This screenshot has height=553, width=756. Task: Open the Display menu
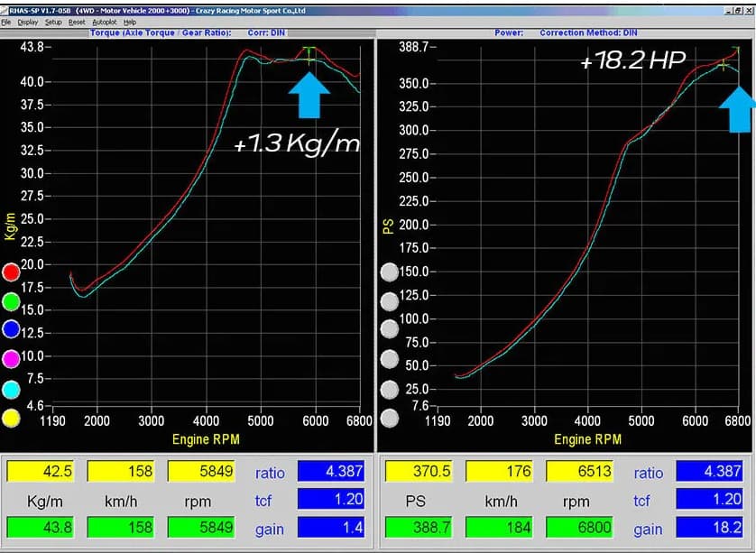coord(28,22)
